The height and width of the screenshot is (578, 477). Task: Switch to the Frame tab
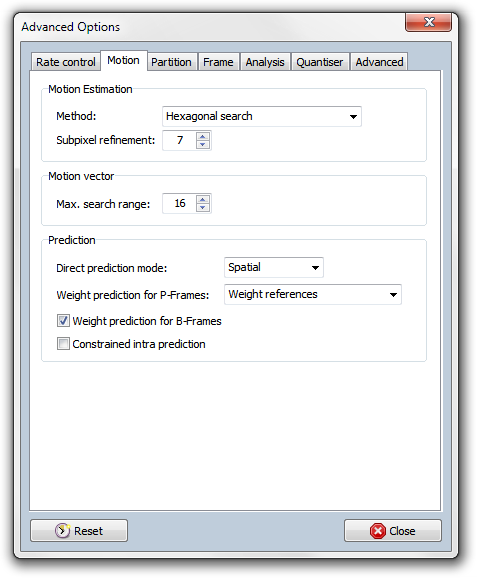coord(218,62)
